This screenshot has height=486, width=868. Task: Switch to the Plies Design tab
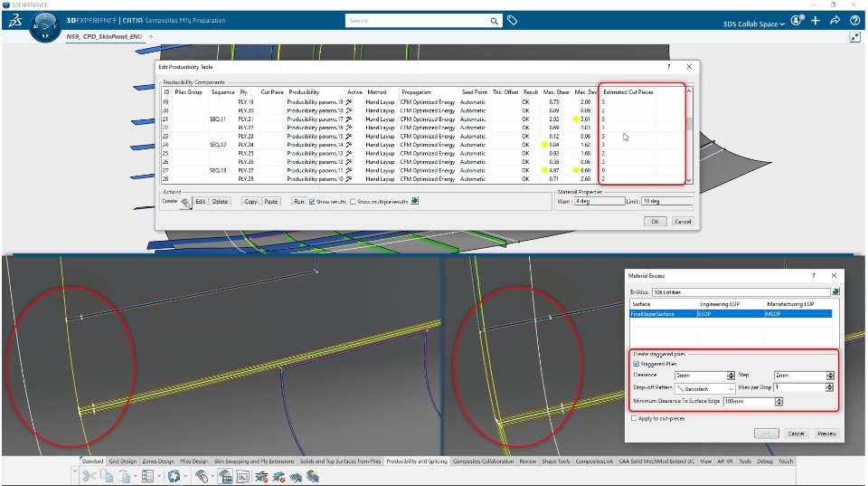click(193, 461)
